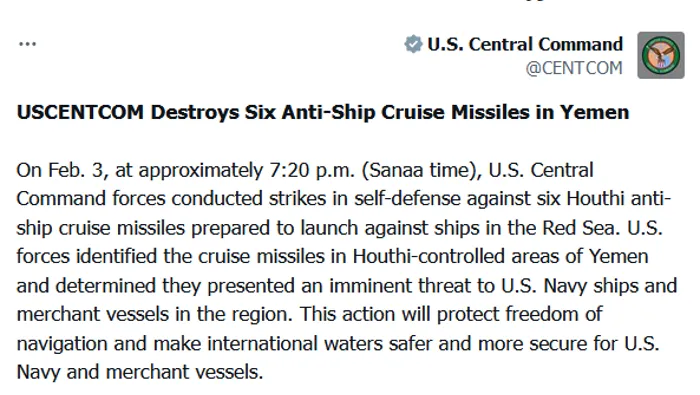The image size is (700, 395).
Task: Click the text (Sanaa time) in the post
Action: point(421,170)
